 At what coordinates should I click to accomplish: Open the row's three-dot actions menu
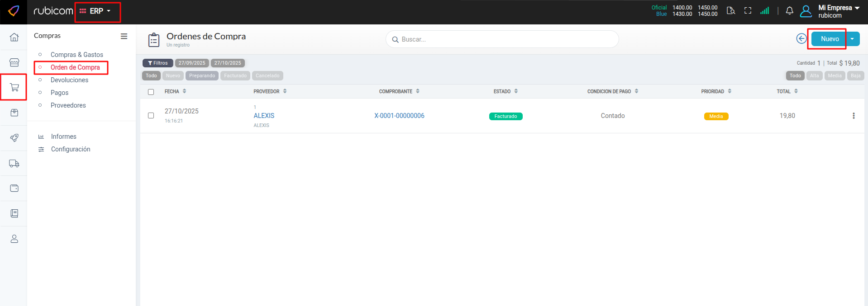[854, 116]
